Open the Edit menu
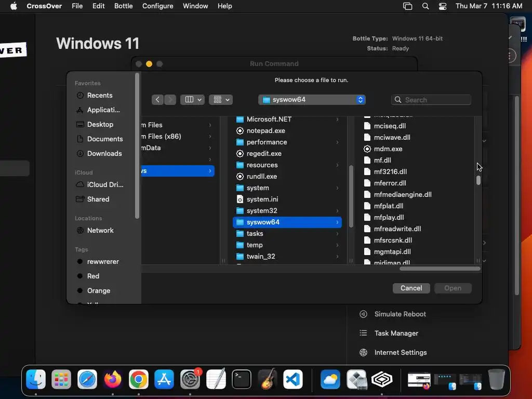 tap(98, 6)
